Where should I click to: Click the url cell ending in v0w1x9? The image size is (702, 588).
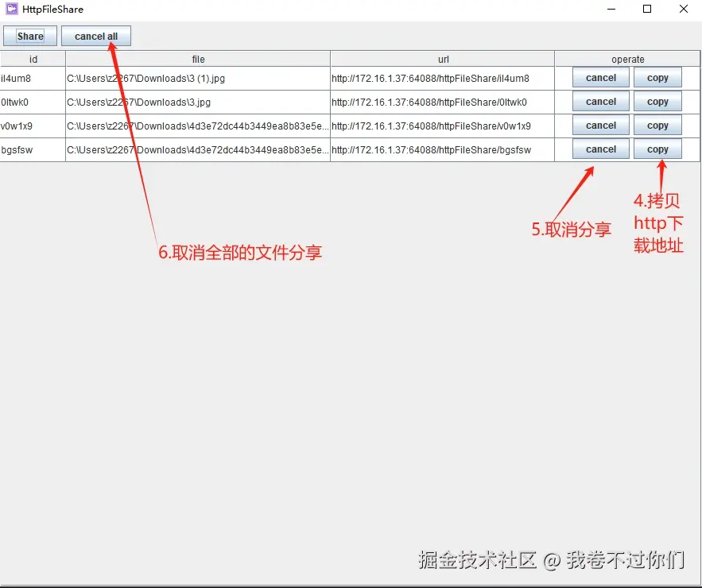(443, 125)
